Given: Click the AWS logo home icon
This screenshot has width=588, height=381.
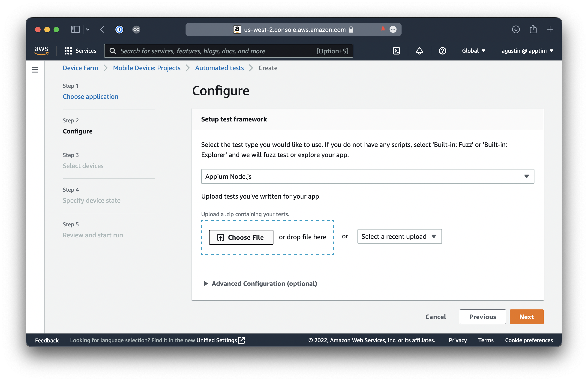Looking at the screenshot, I should click(x=41, y=51).
